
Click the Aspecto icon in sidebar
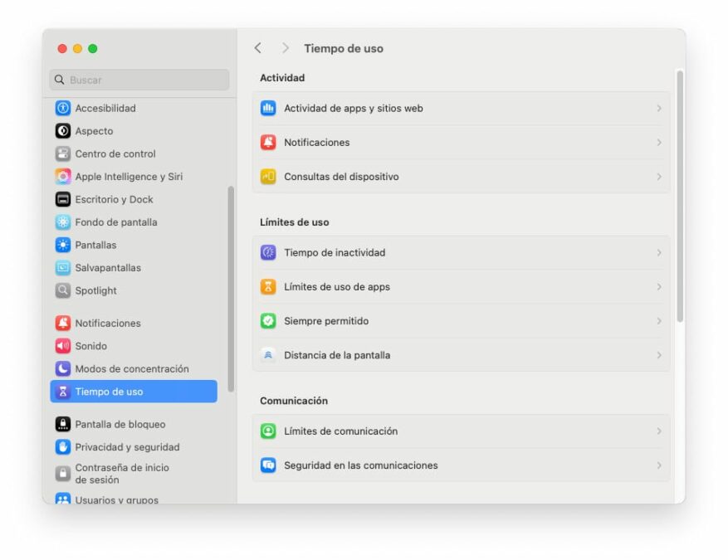pyautogui.click(x=63, y=131)
